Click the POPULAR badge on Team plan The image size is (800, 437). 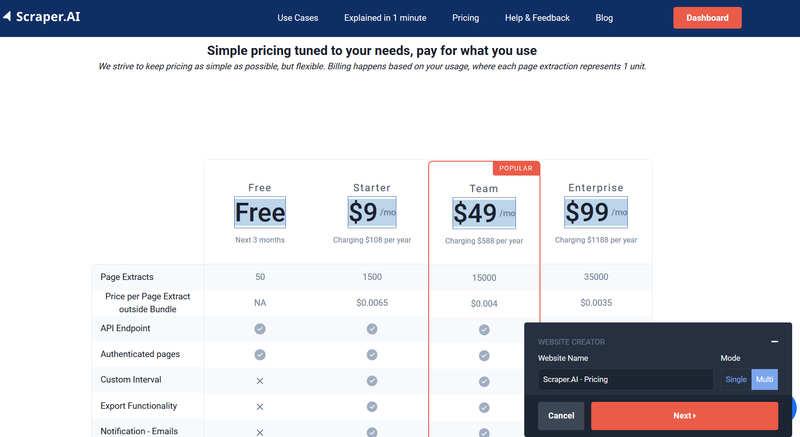pyautogui.click(x=516, y=168)
